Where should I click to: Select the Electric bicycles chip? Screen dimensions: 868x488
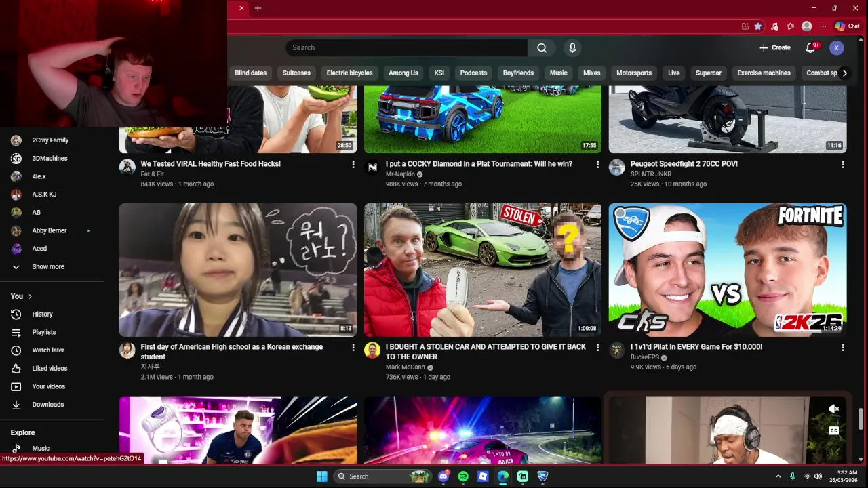click(349, 73)
